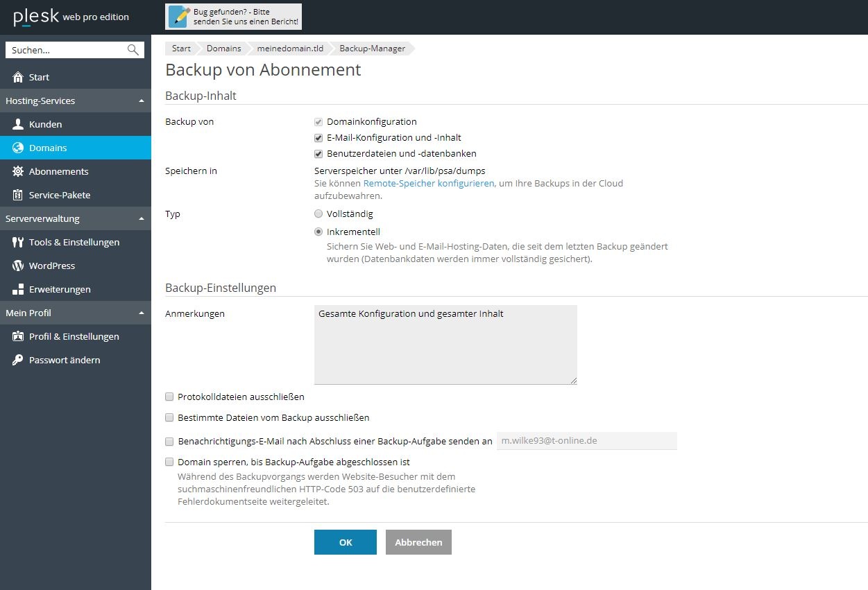The width and height of the screenshot is (868, 590).
Task: Open Start in the sidebar
Action: click(x=76, y=77)
